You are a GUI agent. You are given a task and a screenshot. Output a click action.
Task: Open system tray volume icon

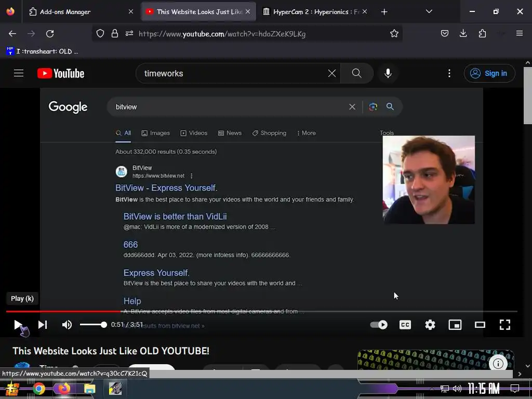click(457, 389)
